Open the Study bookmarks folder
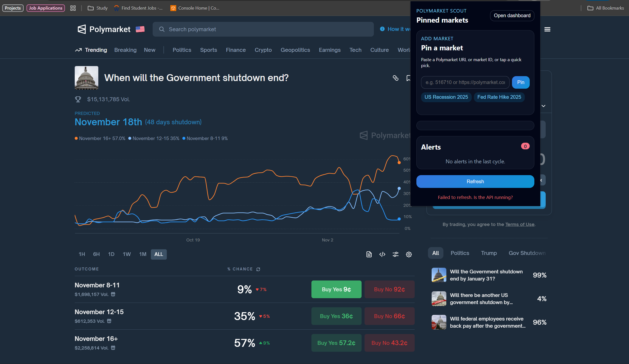The image size is (629, 364). (x=98, y=8)
